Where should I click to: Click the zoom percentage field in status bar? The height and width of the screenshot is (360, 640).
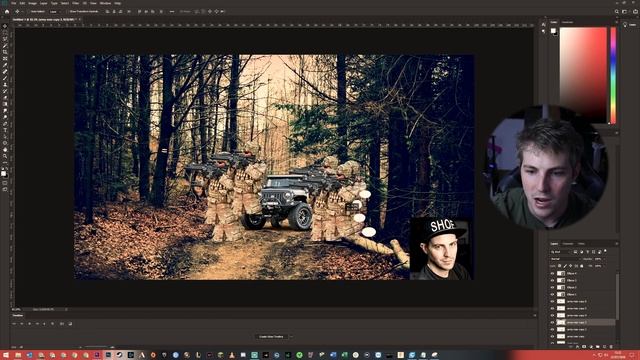pos(16,309)
